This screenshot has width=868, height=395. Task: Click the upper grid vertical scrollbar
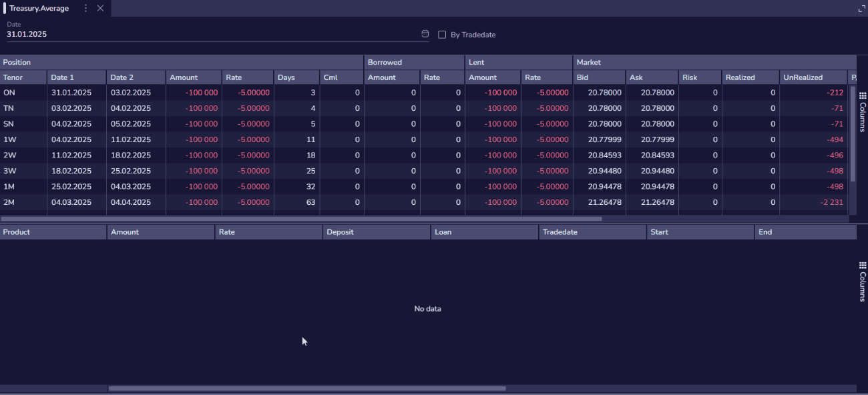click(x=852, y=133)
